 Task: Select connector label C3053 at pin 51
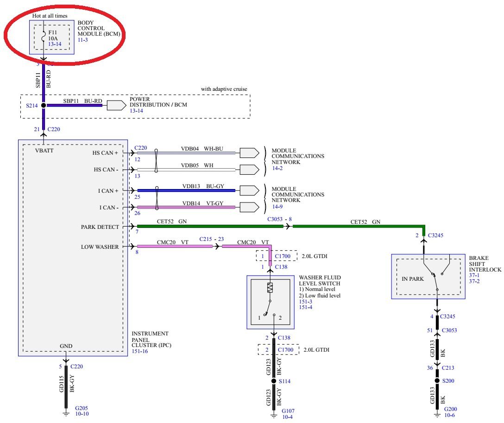click(x=449, y=330)
